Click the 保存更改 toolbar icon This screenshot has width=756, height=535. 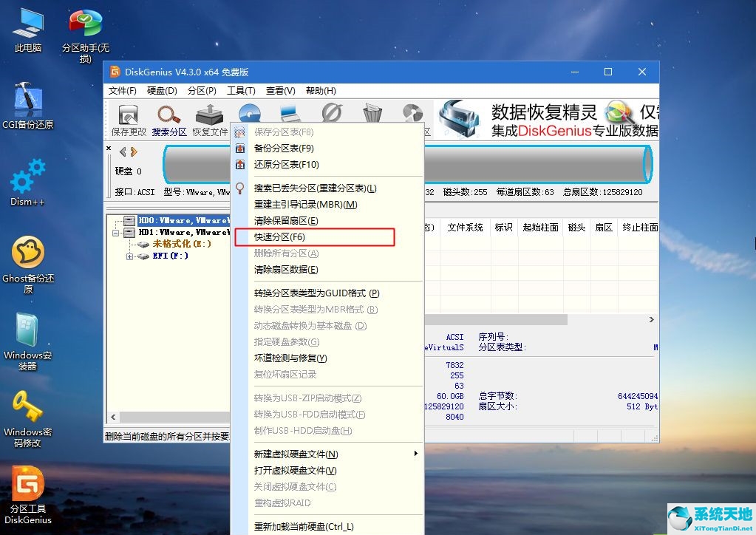[127, 118]
